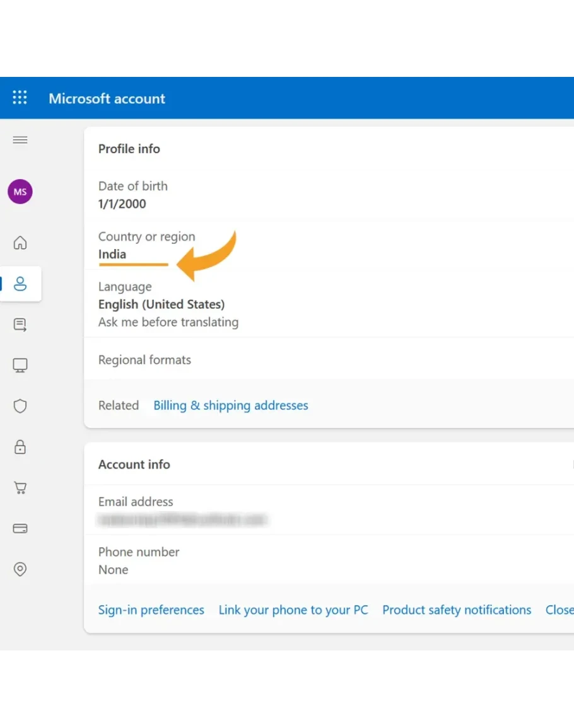Open Sign-in preferences link
This screenshot has width=574, height=728.
151,610
